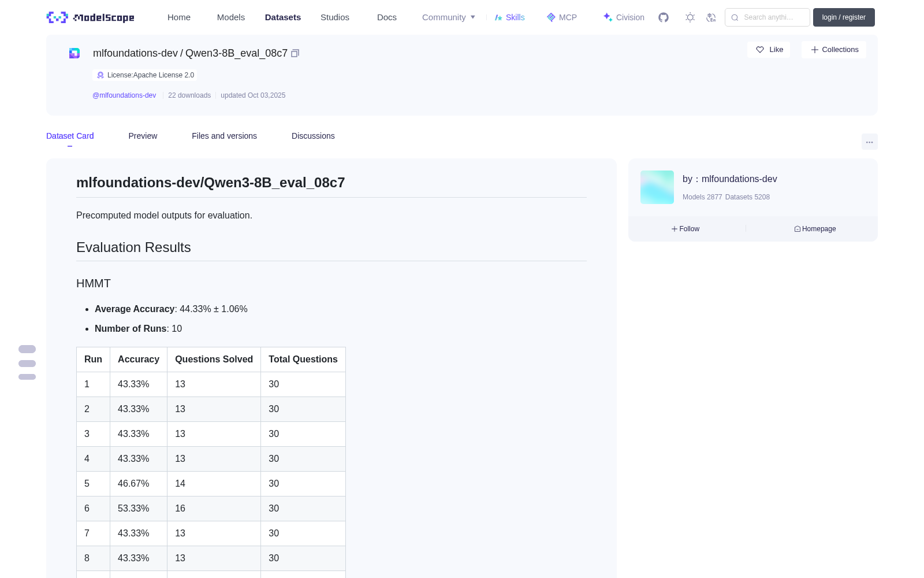Switch language with the translate icon
This screenshot has height=578, width=924.
711,17
